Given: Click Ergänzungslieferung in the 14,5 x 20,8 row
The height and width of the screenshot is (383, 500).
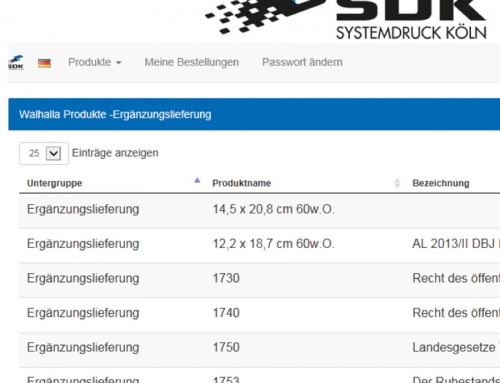Looking at the screenshot, I should (x=83, y=209).
